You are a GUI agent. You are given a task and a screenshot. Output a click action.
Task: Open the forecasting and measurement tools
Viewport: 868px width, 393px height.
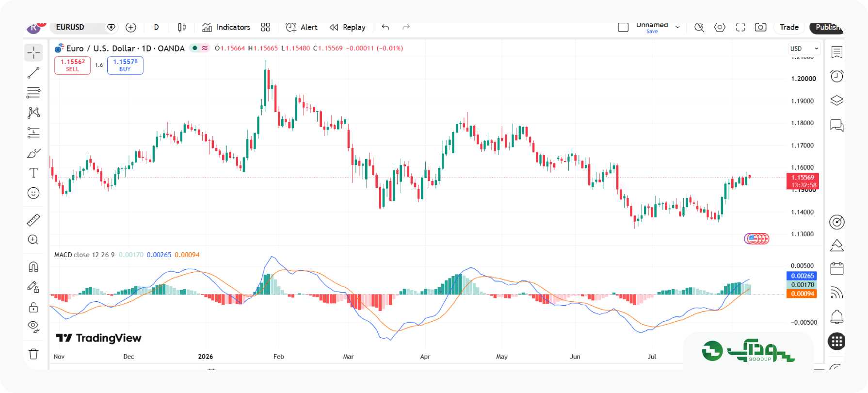[x=33, y=132]
